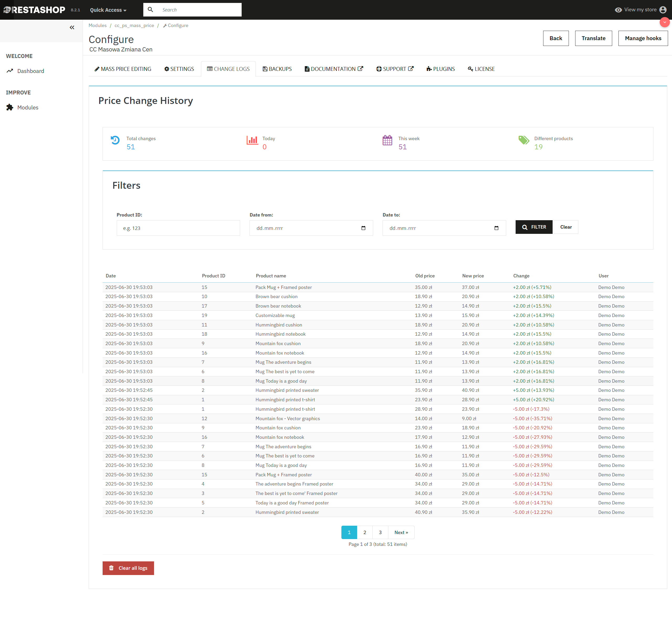Click the cc_ps_mass_price breadcrumb link
672x622 pixels.
134,25
